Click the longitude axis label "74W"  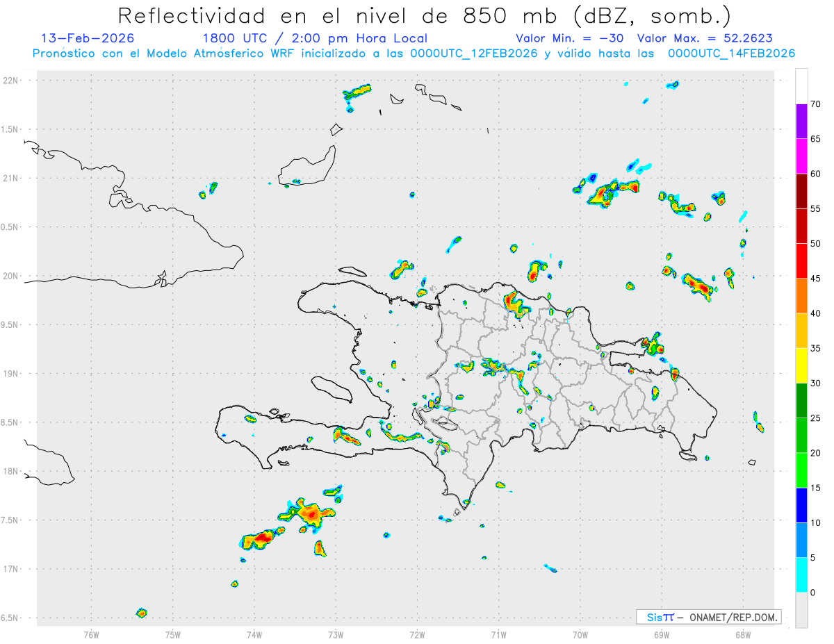coord(254,634)
